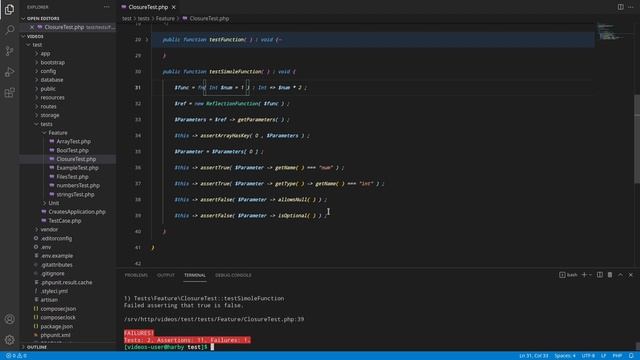Expand the routes folder
This screenshot has width=640, height=360.
click(x=48, y=107)
